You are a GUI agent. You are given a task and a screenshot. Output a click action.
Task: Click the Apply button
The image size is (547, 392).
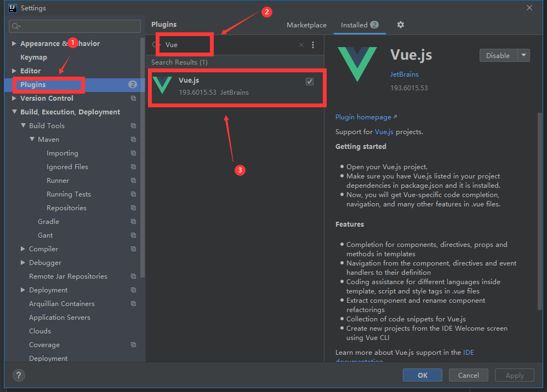(x=515, y=375)
